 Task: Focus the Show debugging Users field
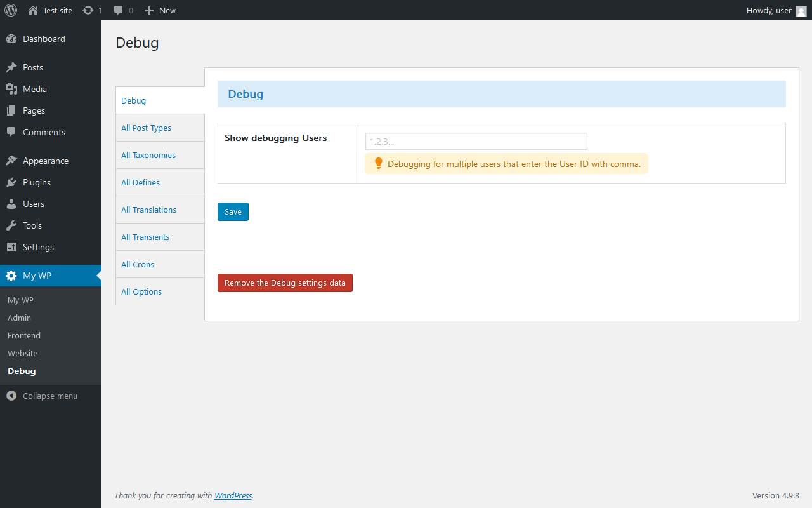pyautogui.click(x=476, y=141)
